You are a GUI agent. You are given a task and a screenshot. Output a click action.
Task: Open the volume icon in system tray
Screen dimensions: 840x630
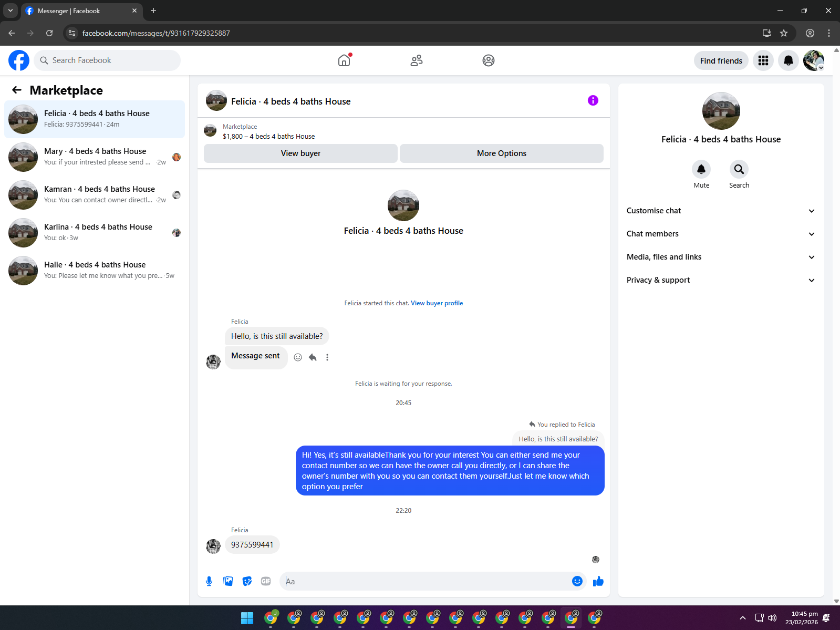tap(772, 618)
